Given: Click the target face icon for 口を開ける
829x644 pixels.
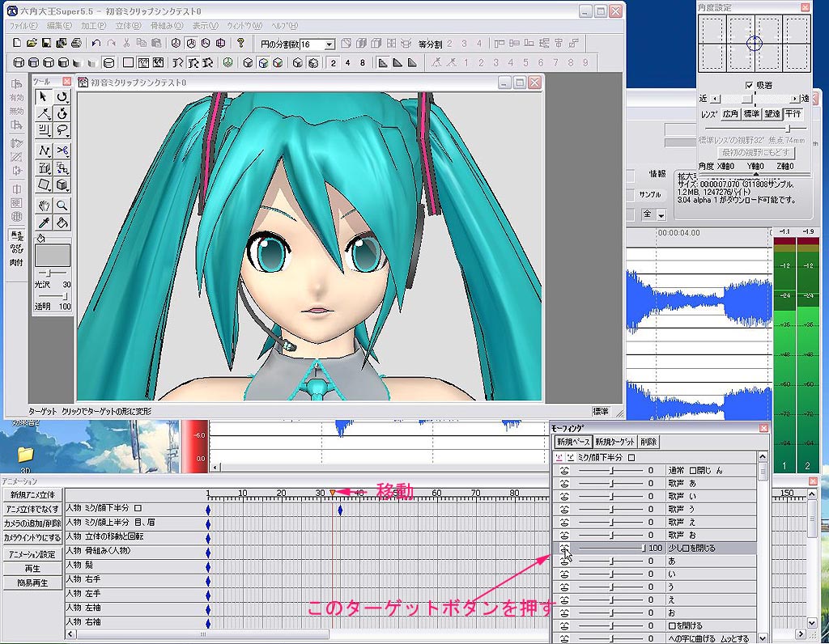Looking at the screenshot, I should pyautogui.click(x=564, y=626).
